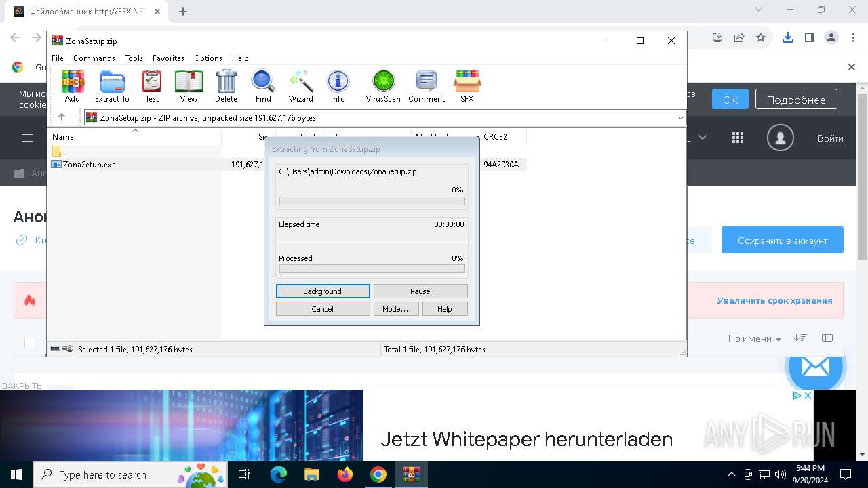Open the Windows Start menu
The image size is (868, 488).
16,474
